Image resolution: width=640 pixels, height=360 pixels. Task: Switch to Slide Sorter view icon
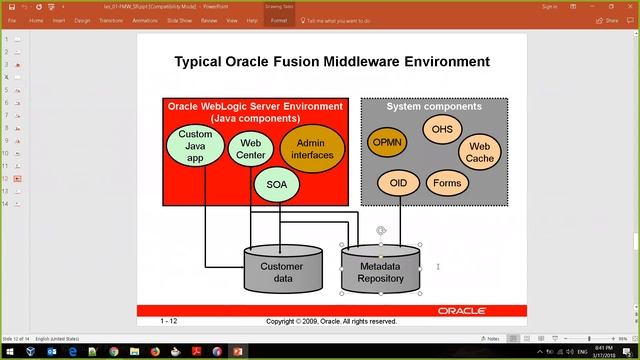coord(527,339)
